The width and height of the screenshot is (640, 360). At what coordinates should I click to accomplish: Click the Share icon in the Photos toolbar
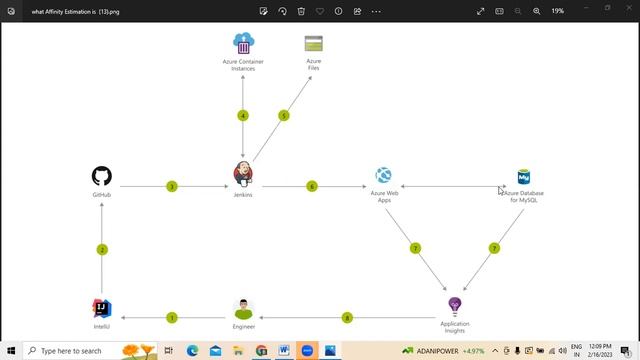(x=357, y=11)
